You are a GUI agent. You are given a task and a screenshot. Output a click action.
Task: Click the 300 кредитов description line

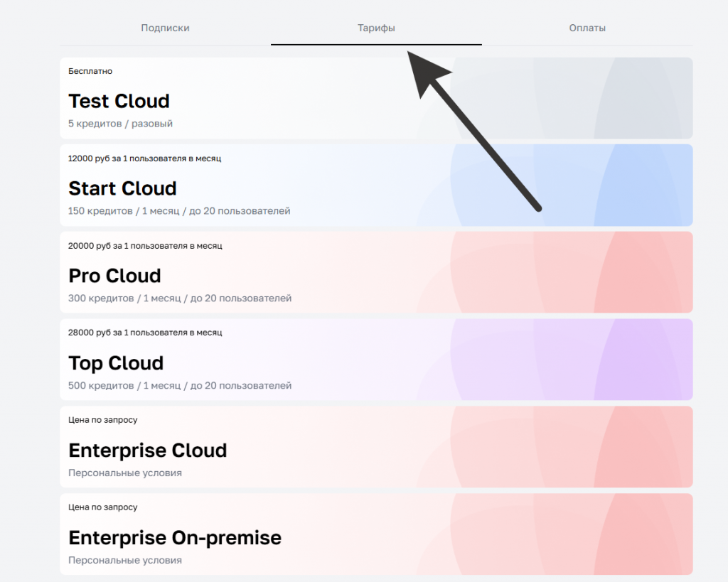(x=180, y=298)
